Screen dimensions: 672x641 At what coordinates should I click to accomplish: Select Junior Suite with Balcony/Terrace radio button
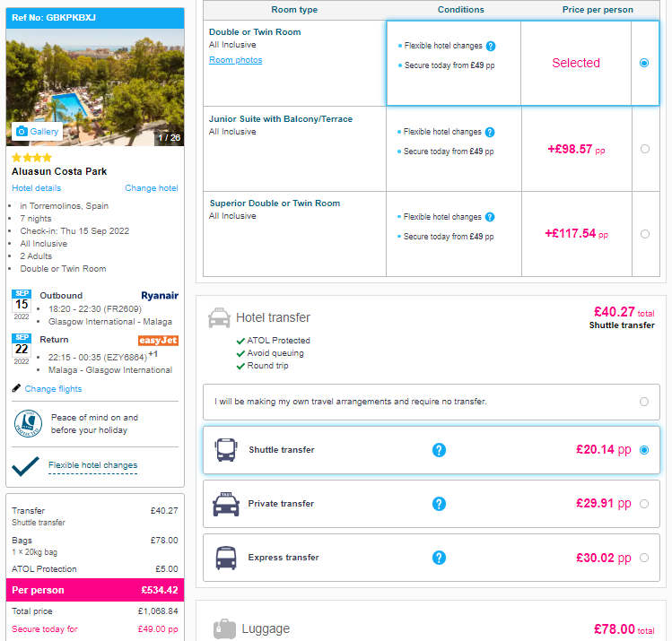tap(645, 149)
